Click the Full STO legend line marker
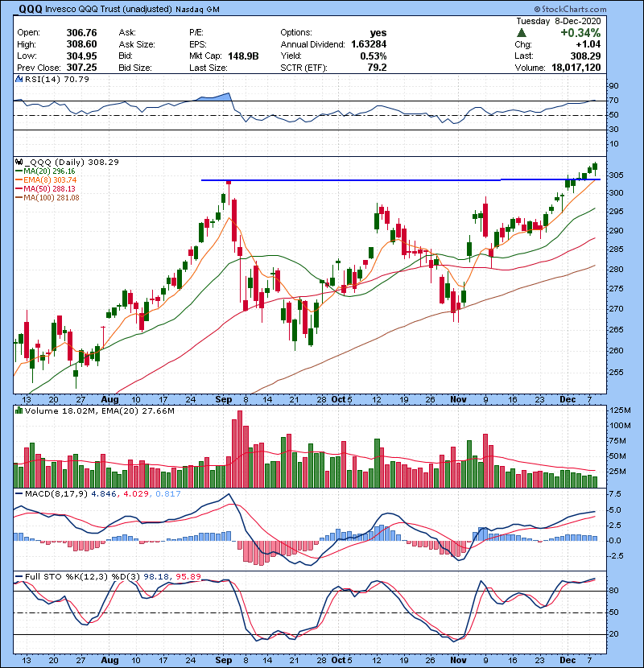The height and width of the screenshot is (668, 644). click(x=19, y=577)
